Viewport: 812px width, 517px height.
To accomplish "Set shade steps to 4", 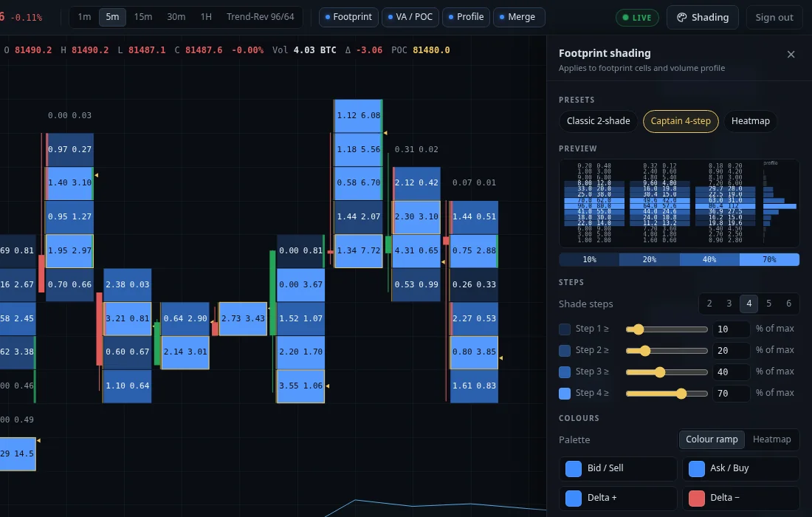I will pos(749,304).
